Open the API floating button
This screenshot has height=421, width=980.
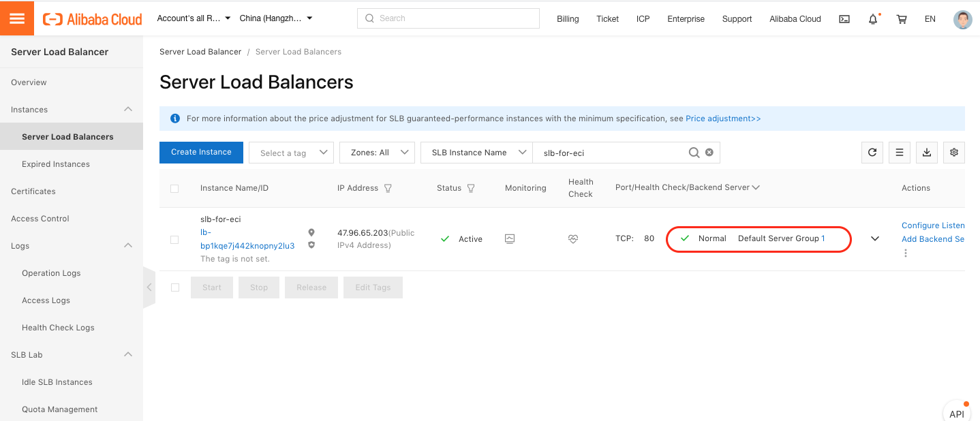pyautogui.click(x=957, y=412)
